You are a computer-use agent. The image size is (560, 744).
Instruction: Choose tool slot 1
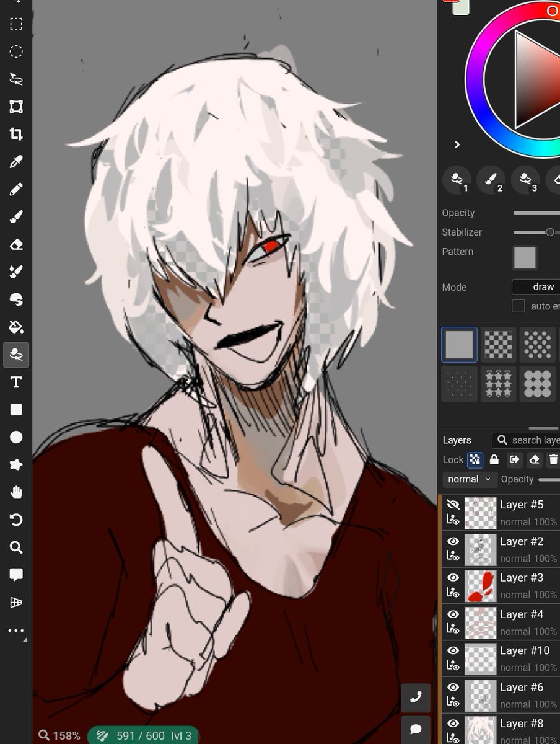457,181
